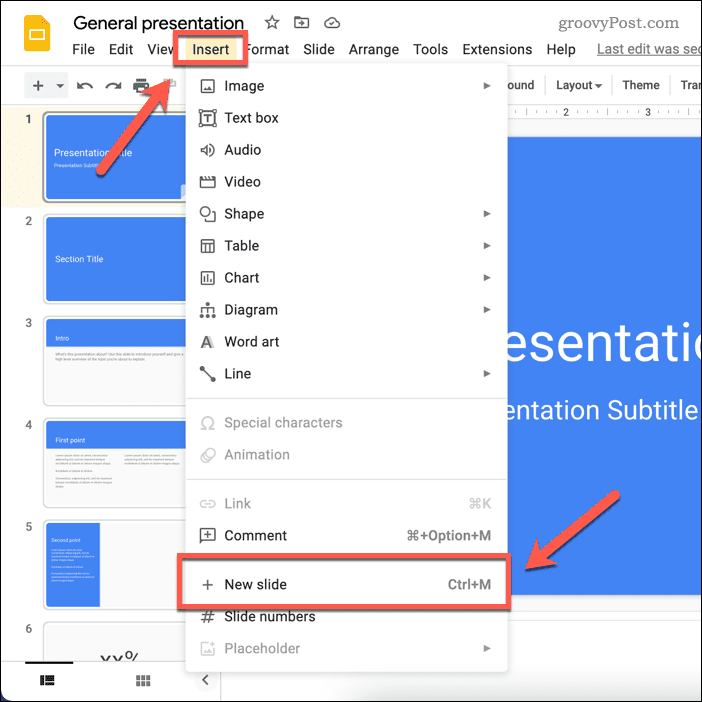Select slide 4 First point thumbnail
Screen dimensions: 702x702
(116, 463)
